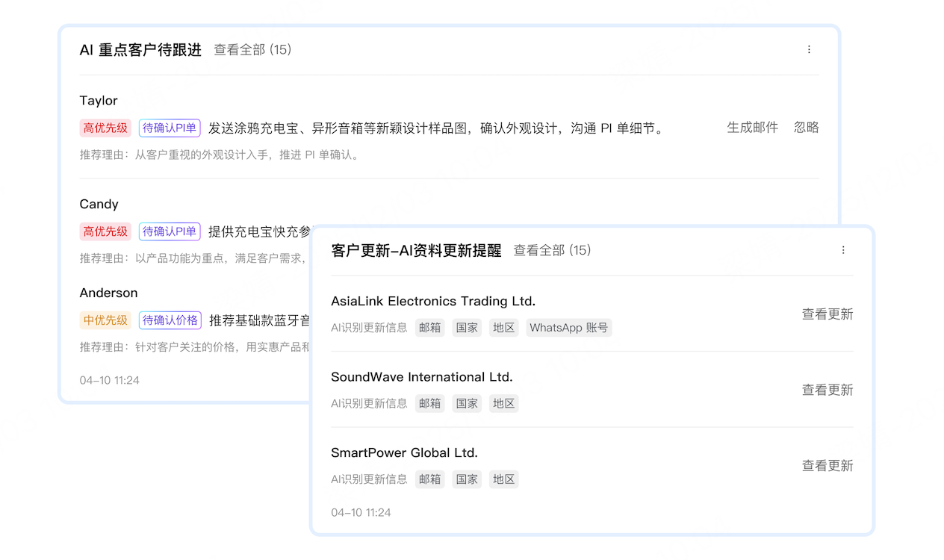Click 查看全部 (15) in the 重点客户待跟进 card
Screen dimensions: 944x560
click(x=252, y=50)
